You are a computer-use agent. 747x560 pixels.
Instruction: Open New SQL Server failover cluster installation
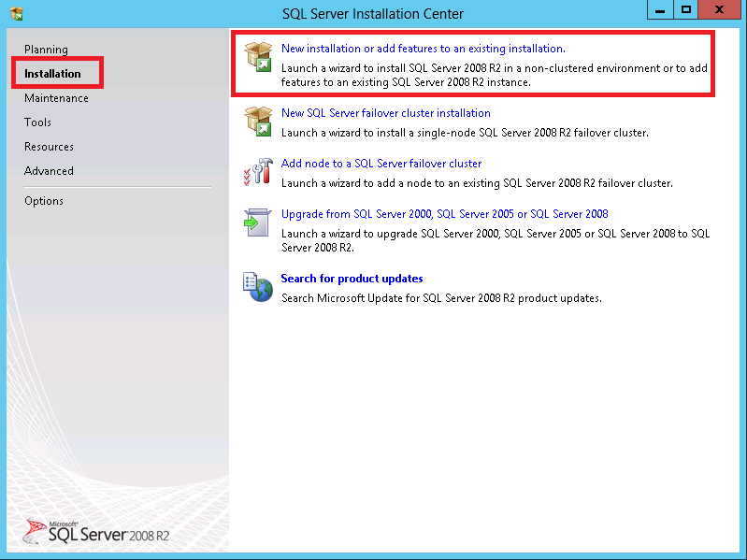tap(386, 113)
